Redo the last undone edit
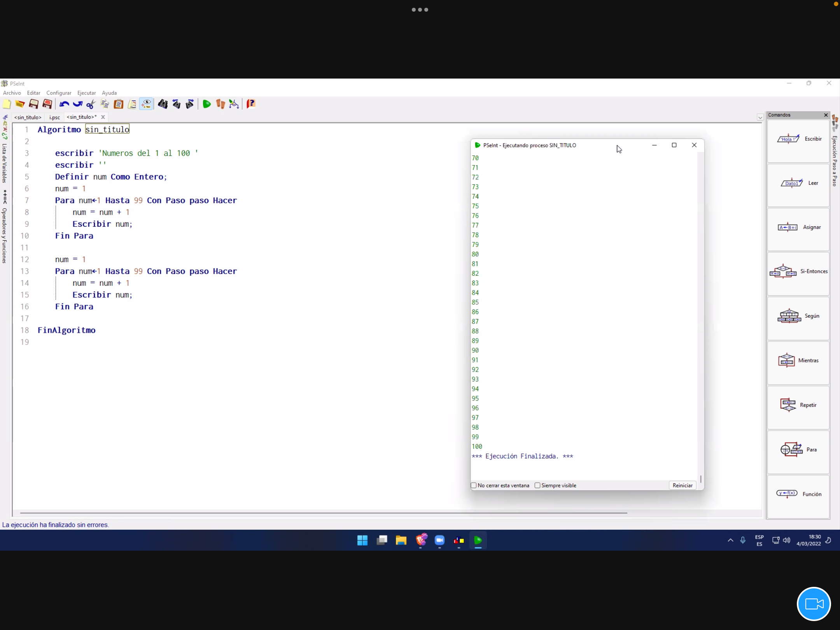Viewport: 840px width, 630px height. click(77, 104)
